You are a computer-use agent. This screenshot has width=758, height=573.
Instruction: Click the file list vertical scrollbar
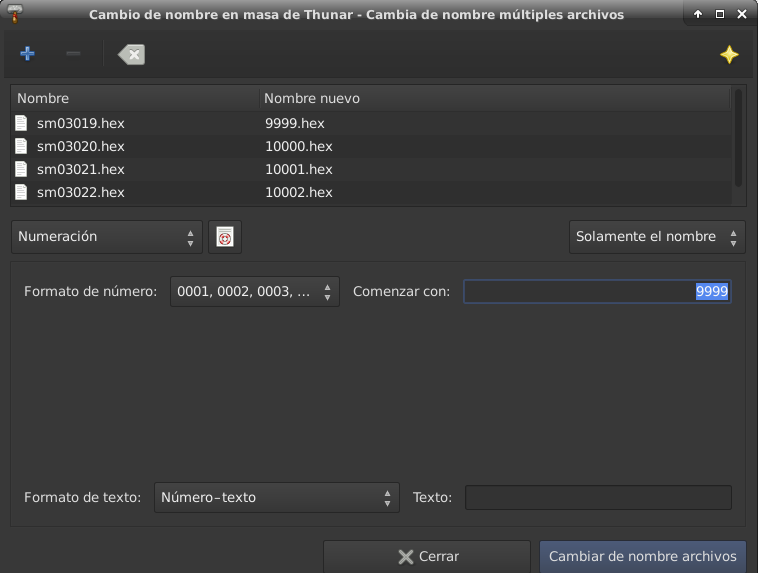click(x=738, y=137)
